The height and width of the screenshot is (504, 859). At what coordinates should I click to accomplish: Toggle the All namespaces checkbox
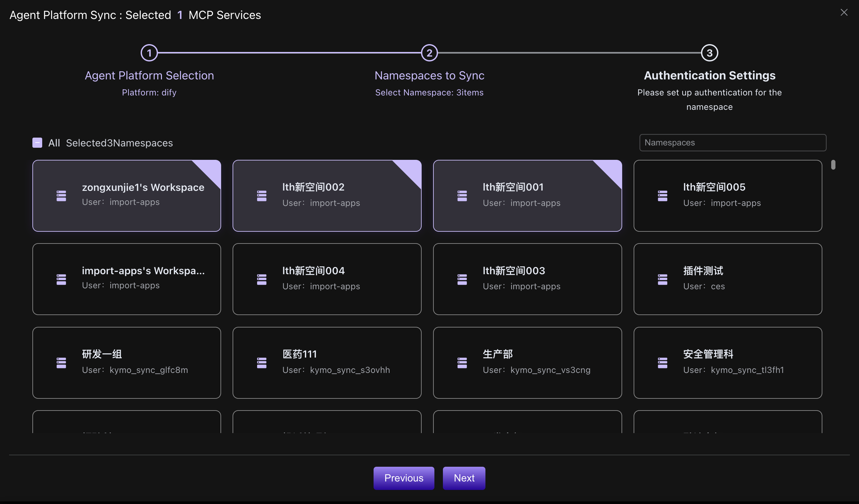point(37,143)
